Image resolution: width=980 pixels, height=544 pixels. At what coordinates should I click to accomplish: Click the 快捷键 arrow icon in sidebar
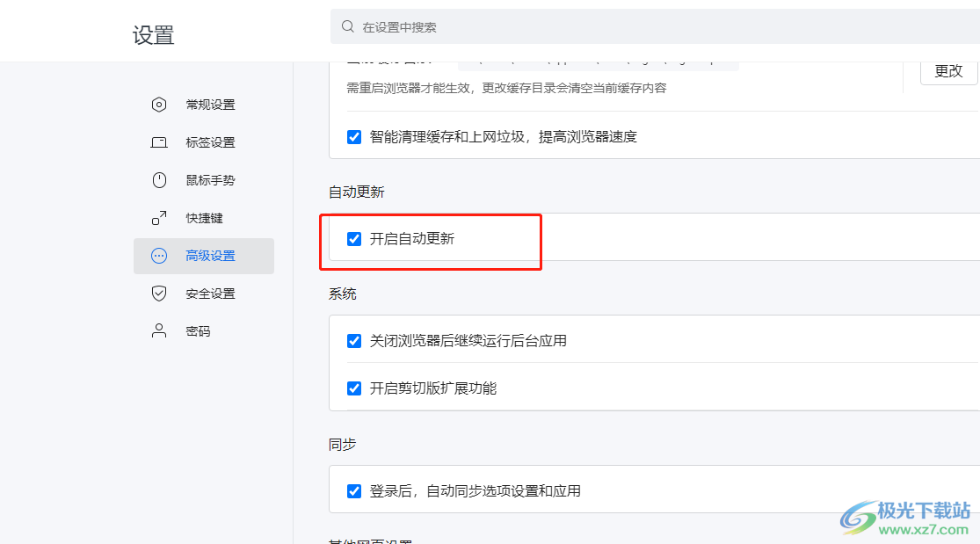[159, 217]
